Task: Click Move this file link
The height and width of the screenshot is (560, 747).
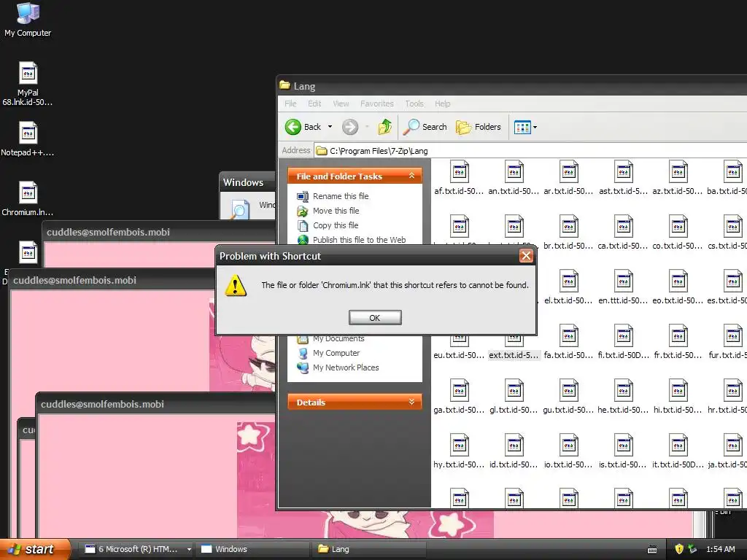Action: pos(336,211)
